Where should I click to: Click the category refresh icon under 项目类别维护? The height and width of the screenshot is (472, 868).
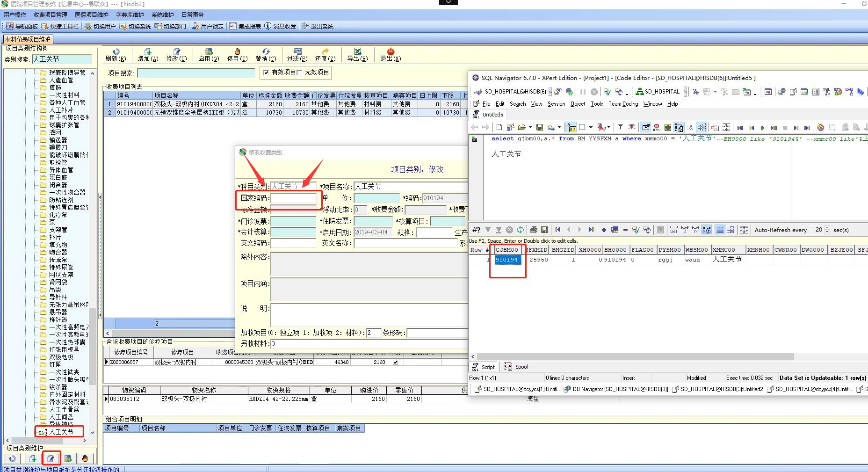[x=13, y=458]
